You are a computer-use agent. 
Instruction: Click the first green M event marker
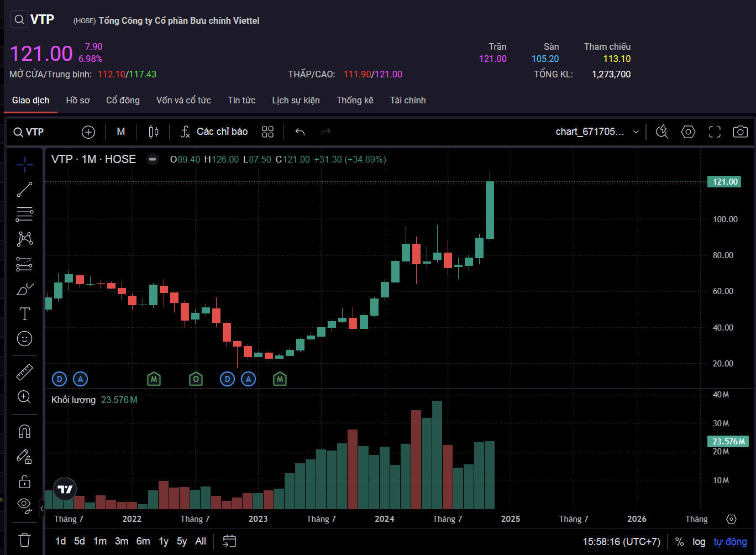(154, 379)
